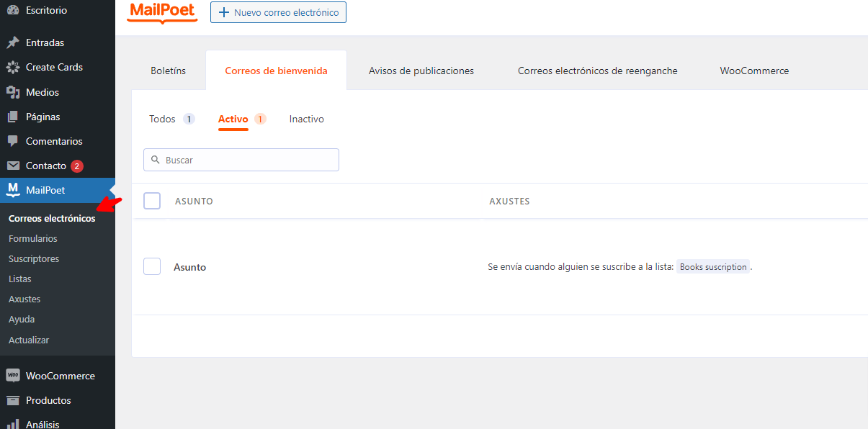Open Análisis in the sidebar
Viewport: 868px width, 429px height.
42,424
